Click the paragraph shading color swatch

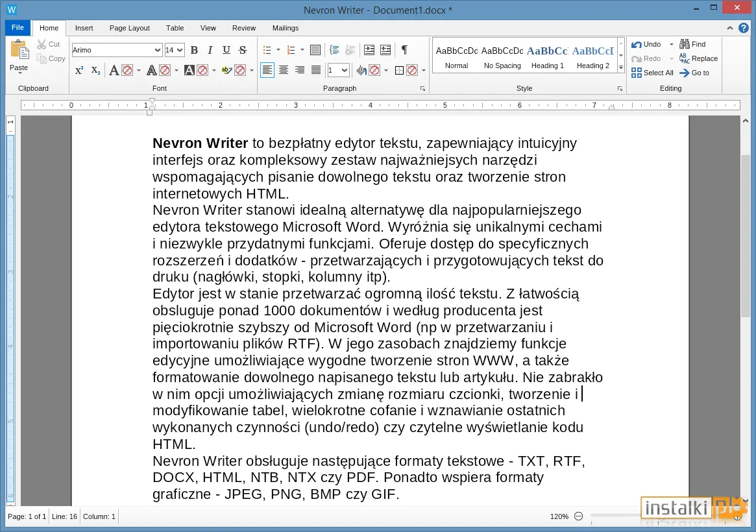[x=374, y=71]
